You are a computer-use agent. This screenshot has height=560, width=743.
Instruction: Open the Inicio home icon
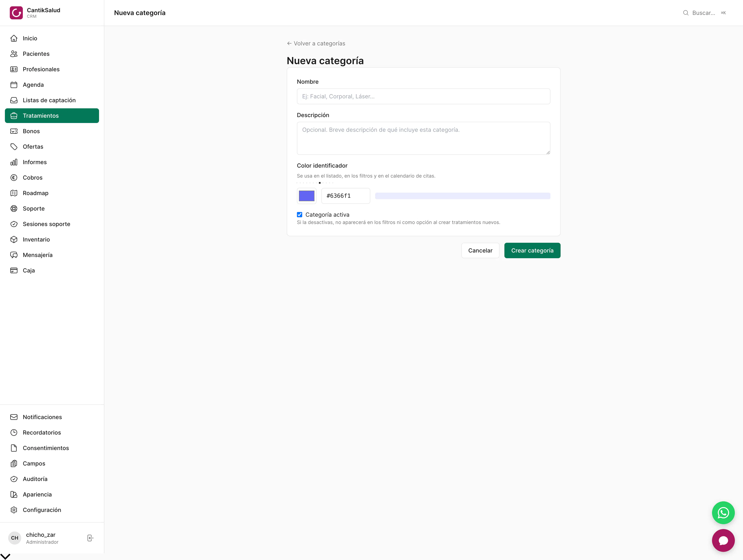tap(14, 38)
